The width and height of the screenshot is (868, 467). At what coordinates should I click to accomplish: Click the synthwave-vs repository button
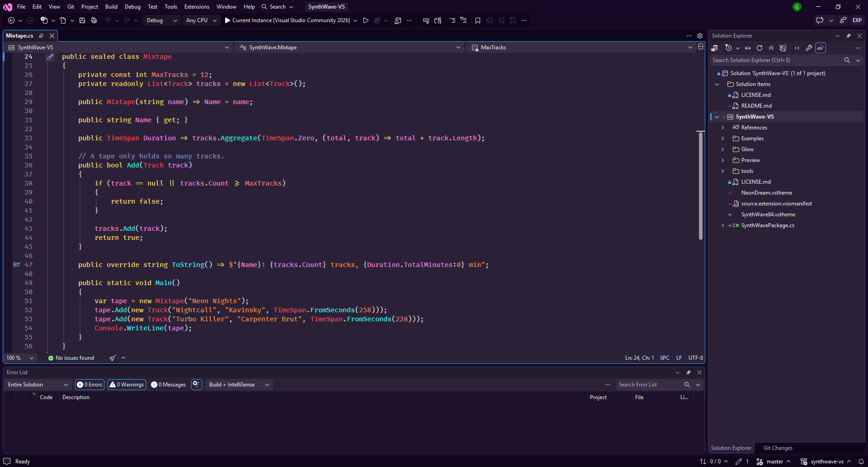pyautogui.click(x=826, y=462)
